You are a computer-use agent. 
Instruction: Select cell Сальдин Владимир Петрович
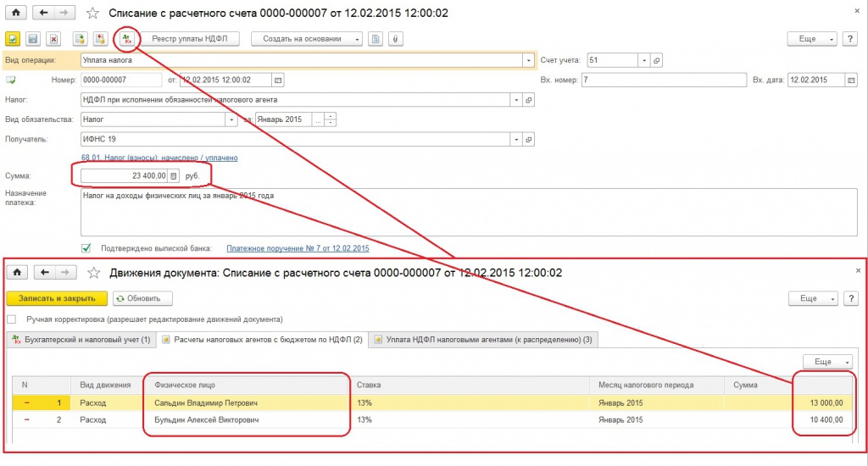[248, 403]
